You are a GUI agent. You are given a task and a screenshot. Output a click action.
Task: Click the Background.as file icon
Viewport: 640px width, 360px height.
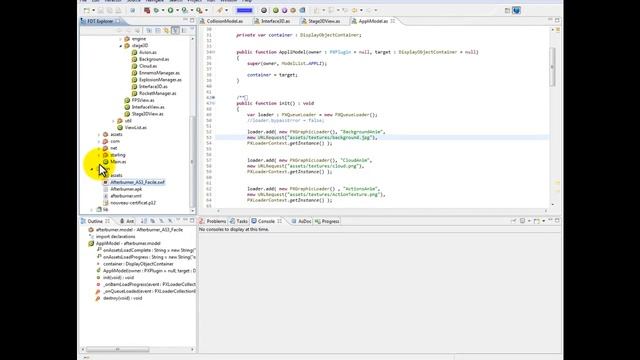[x=134, y=59]
